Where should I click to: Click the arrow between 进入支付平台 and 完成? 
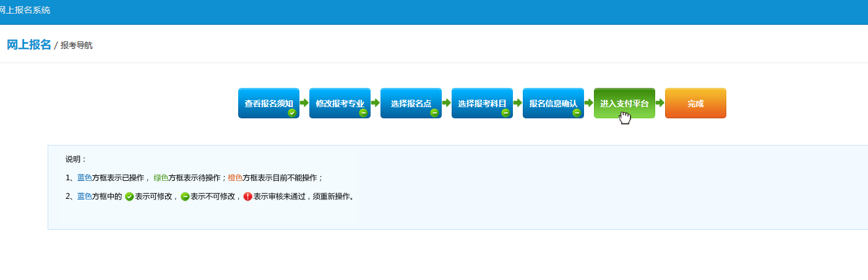coord(660,103)
